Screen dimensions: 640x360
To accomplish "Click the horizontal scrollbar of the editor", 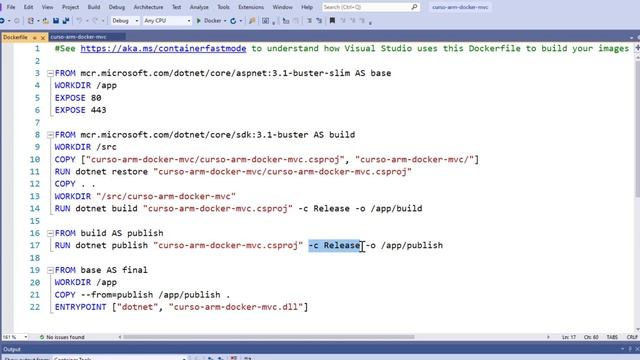I will 269,337.
